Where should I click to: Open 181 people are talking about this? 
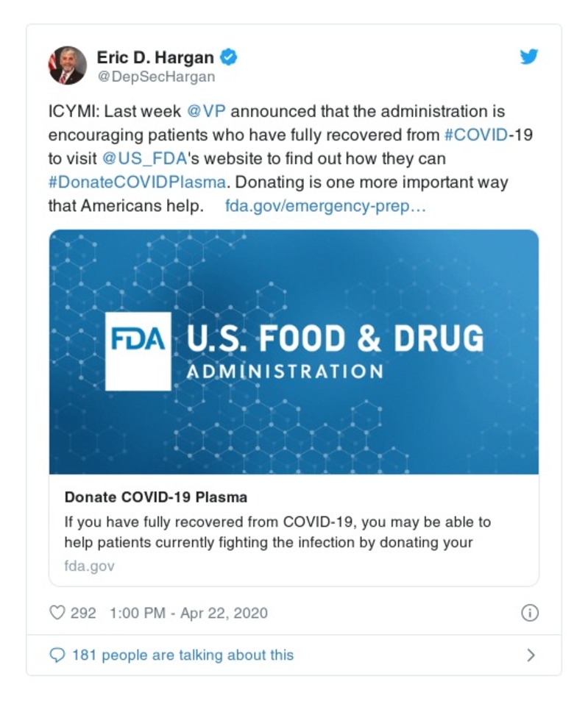click(x=183, y=655)
